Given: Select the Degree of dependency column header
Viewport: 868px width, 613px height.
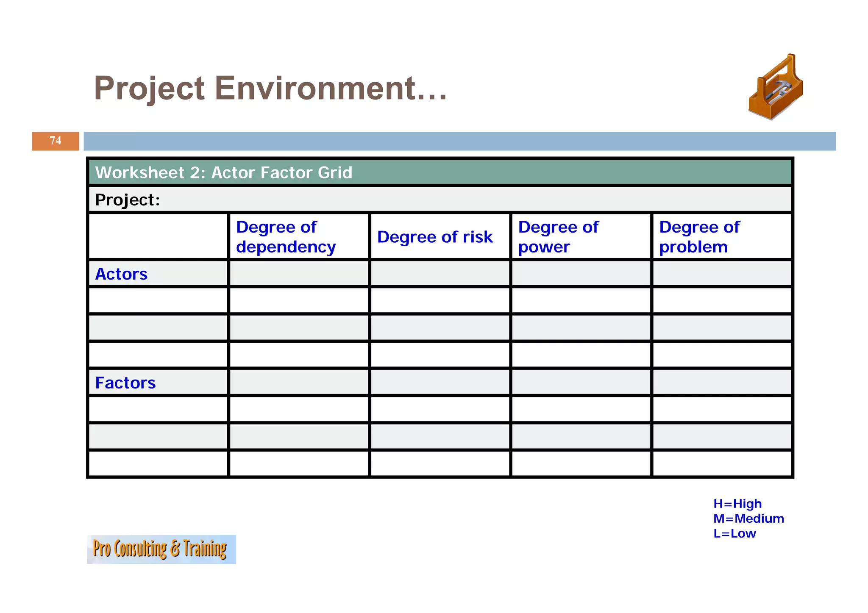Looking at the screenshot, I should point(299,236).
